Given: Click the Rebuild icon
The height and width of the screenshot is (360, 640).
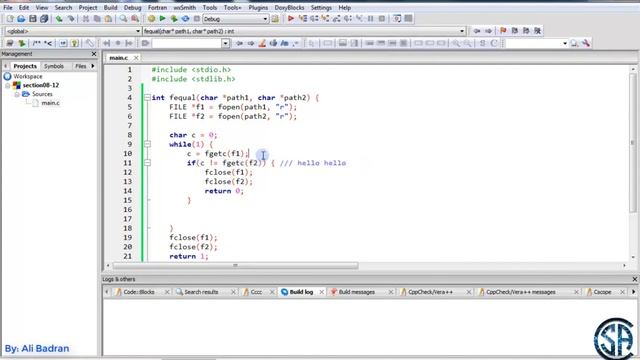Looking at the screenshot, I should (185, 19).
